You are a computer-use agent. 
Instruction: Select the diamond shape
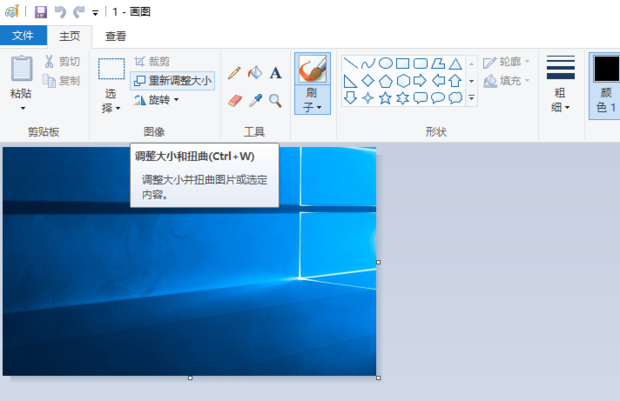(368, 81)
